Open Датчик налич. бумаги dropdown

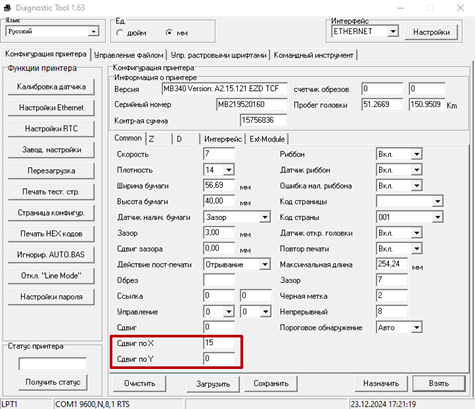[x=265, y=217]
